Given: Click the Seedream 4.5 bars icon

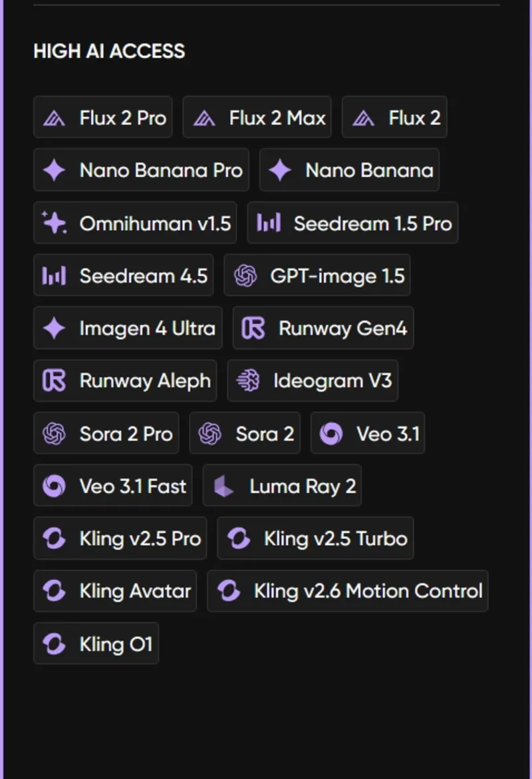Looking at the screenshot, I should coord(54,275).
